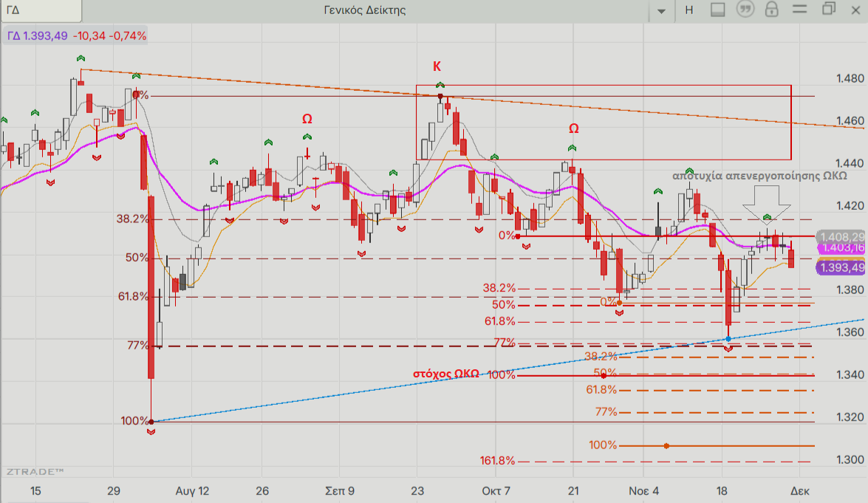Select the H timeframe button
868x503 pixels.
[x=689, y=10]
